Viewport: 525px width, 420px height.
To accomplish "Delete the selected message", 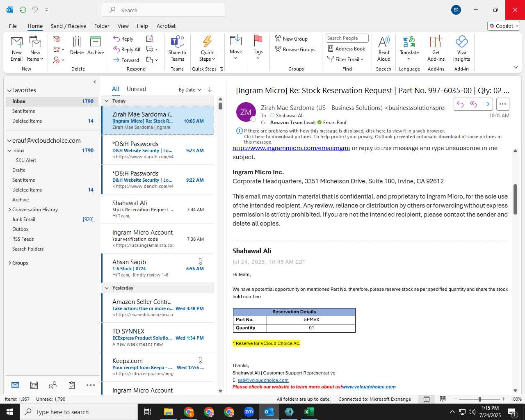I will click(77, 46).
